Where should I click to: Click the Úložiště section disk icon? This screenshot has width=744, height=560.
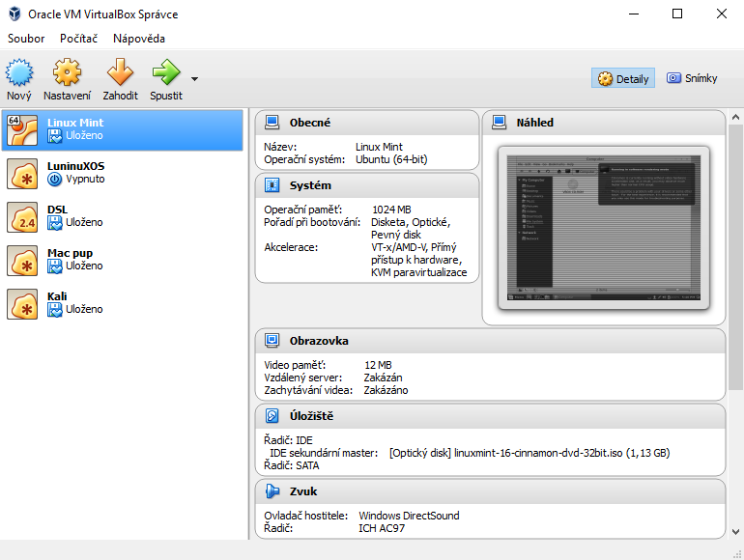(x=272, y=416)
